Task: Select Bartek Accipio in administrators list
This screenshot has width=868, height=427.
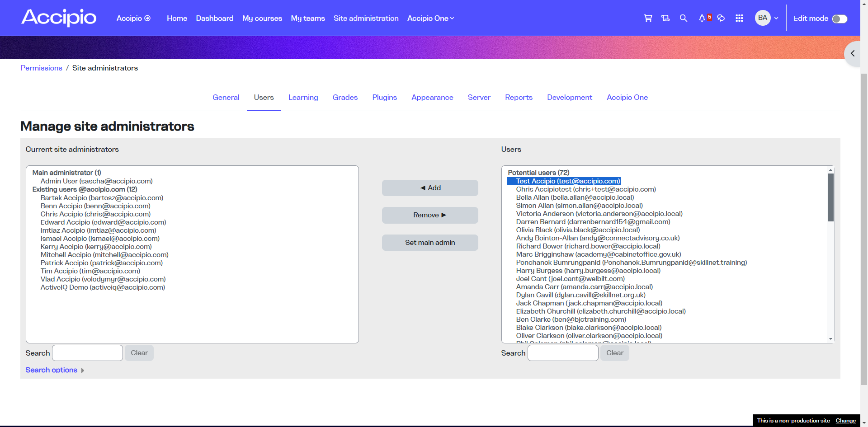Action: (102, 198)
